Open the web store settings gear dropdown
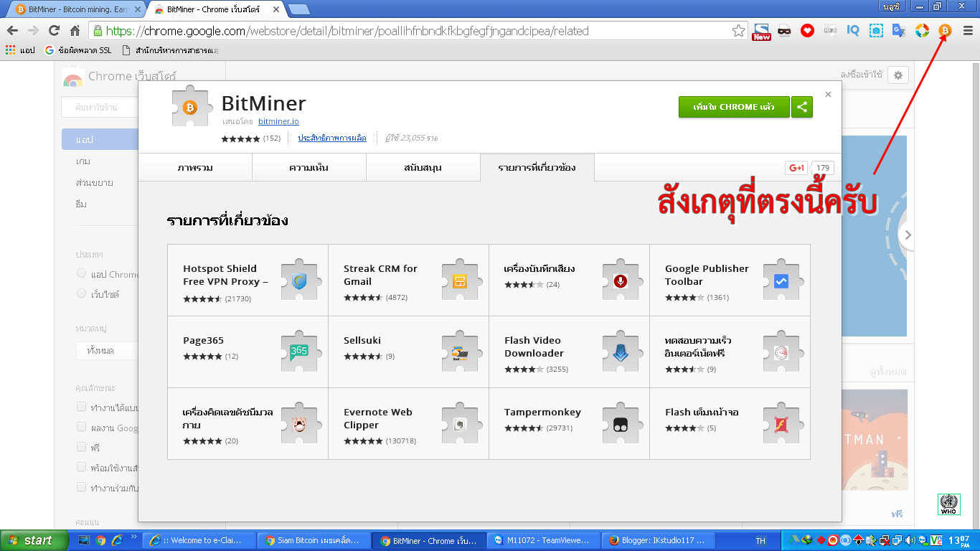The height and width of the screenshot is (551, 980). [898, 75]
